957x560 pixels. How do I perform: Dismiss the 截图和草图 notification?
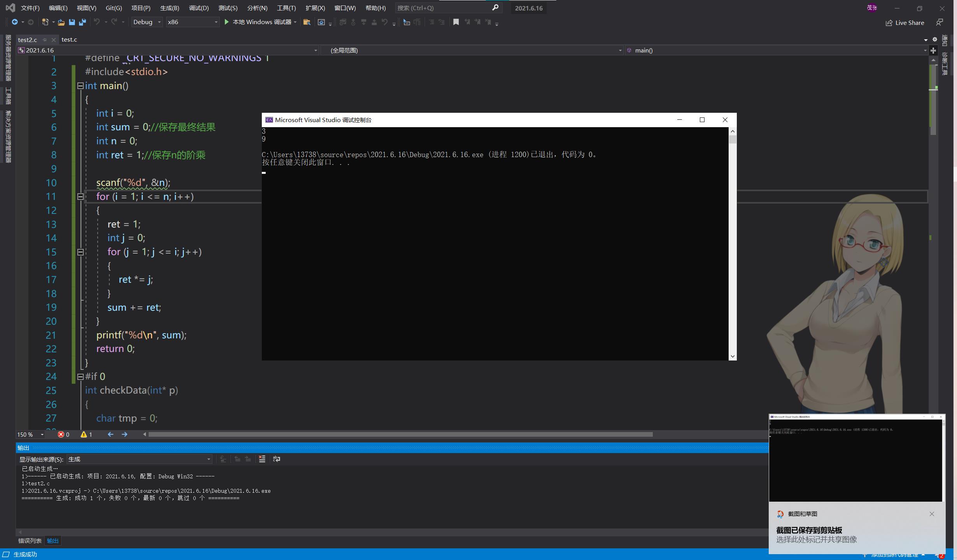(932, 514)
